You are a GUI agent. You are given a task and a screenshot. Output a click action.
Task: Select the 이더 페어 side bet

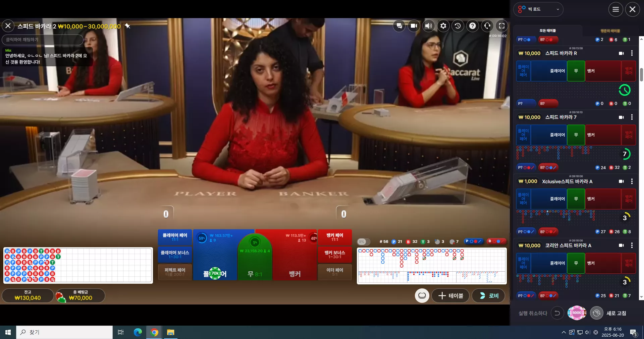pos(335,272)
